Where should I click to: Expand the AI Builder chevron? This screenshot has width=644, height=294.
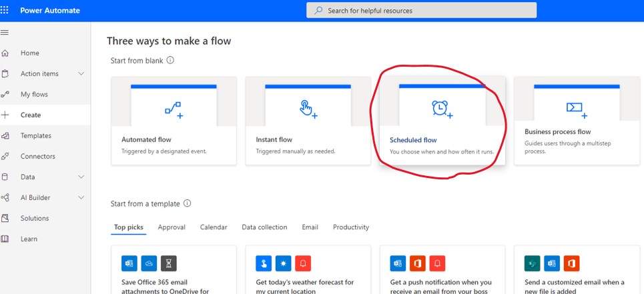pyautogui.click(x=81, y=197)
